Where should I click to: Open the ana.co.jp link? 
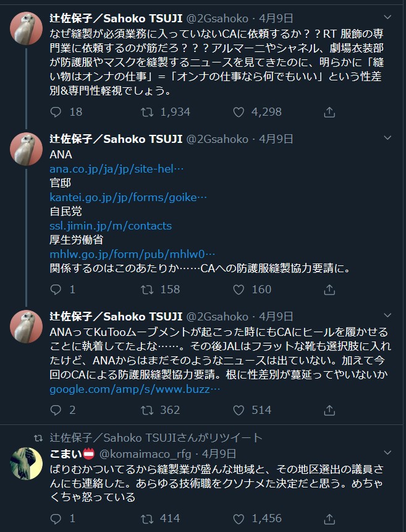tap(117, 168)
